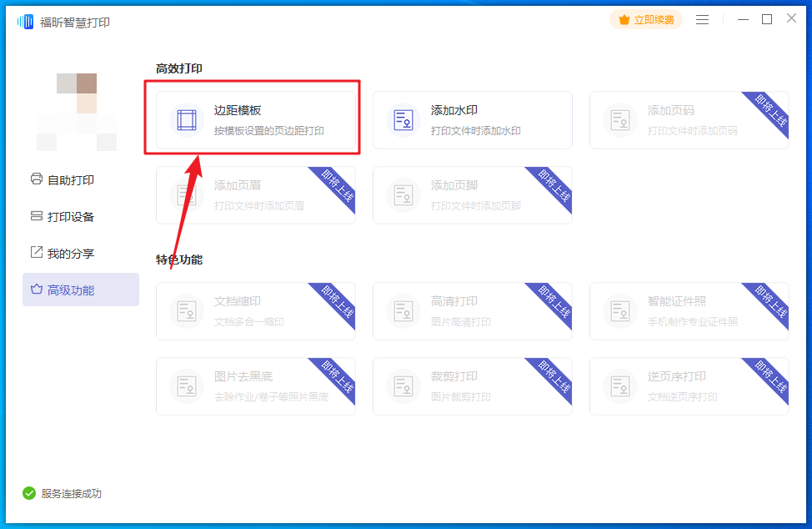Select the 添加页脚 footer feature icon
This screenshot has width=812, height=529.
coord(403,194)
